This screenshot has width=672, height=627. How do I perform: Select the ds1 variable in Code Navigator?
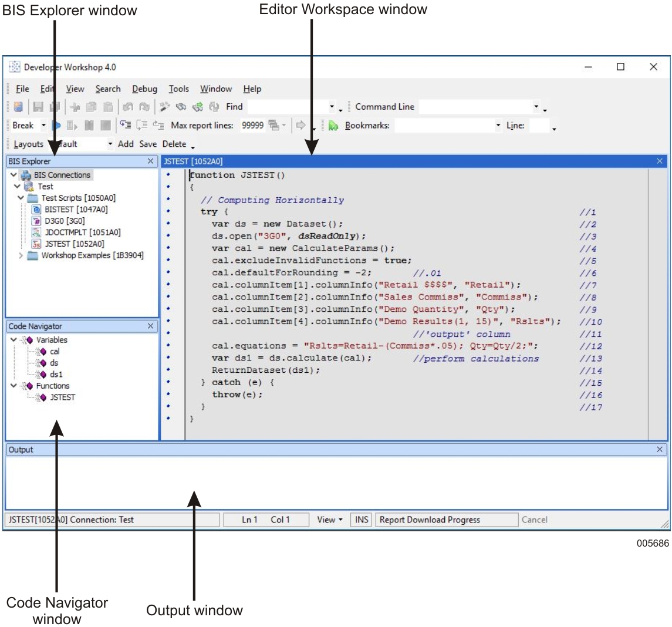pos(56,375)
